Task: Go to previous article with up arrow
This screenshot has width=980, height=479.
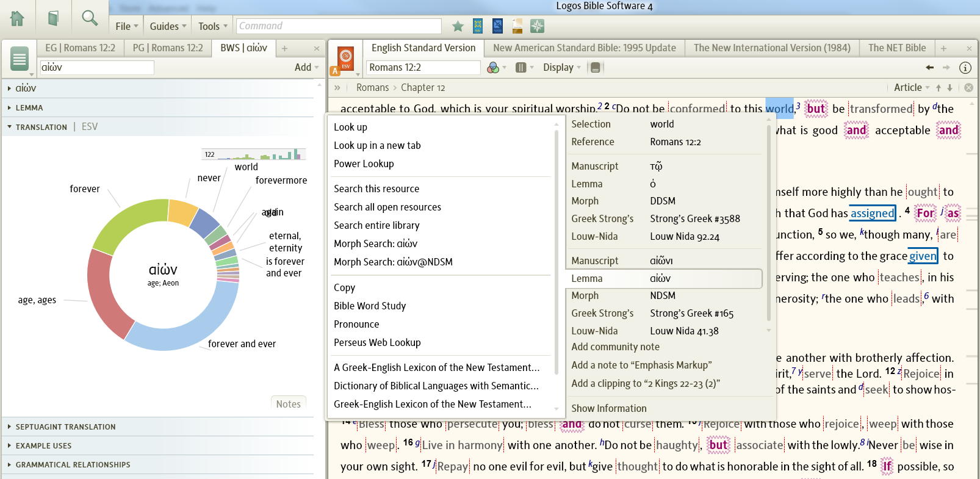Action: click(x=939, y=88)
